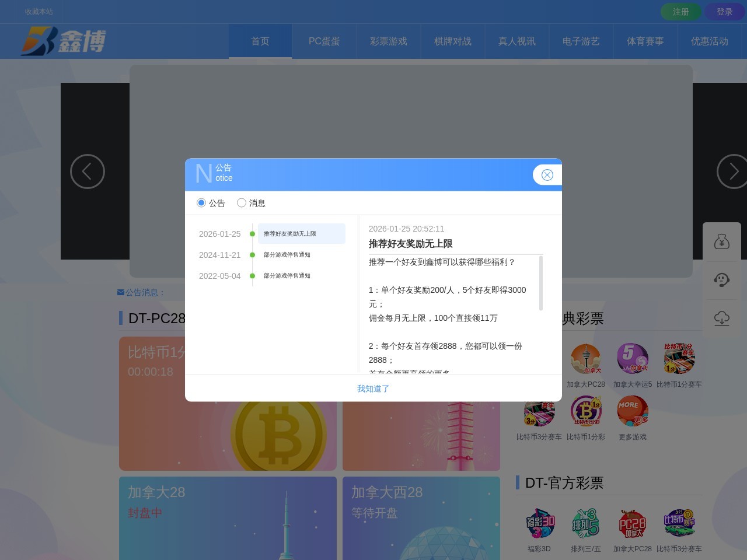Show previous banner with left arrow

(88, 171)
